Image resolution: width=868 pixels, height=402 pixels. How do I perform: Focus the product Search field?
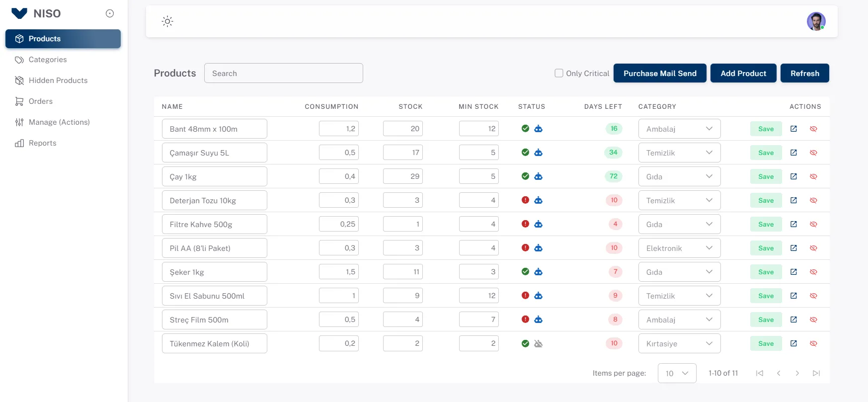click(283, 73)
